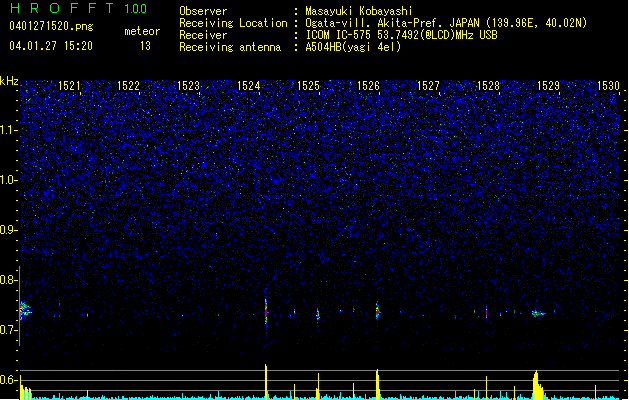Image resolution: width=629 pixels, height=400 pixels.
Task: Click the 1522 time axis marker
Action: [128, 86]
